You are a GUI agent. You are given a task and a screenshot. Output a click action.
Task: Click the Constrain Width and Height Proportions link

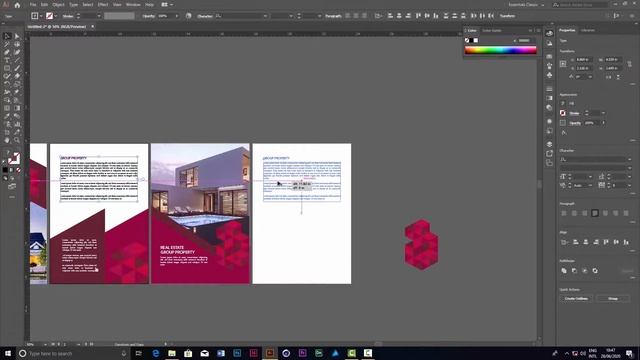pyautogui.click(x=629, y=64)
